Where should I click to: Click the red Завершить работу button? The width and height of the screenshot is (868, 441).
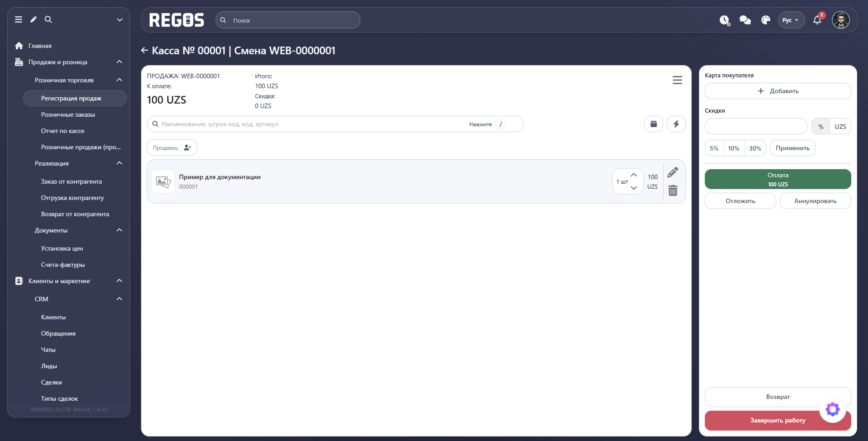778,420
